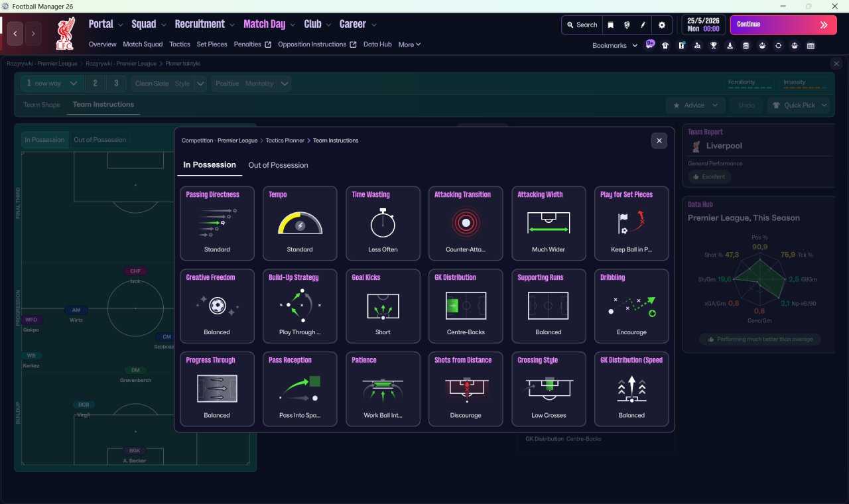This screenshot has width=849, height=504.
Task: Click the Liverpool club badge
Action: click(x=65, y=33)
